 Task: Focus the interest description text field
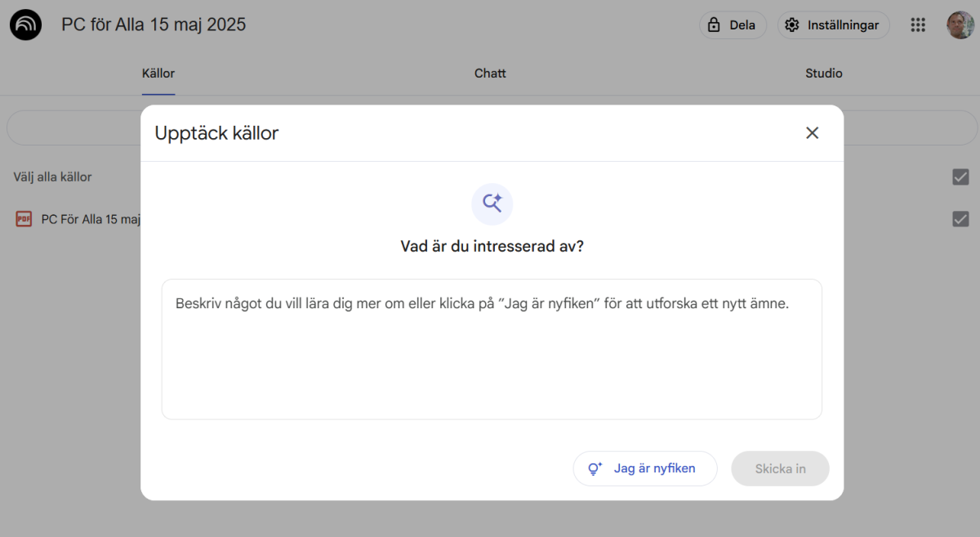[492, 360]
